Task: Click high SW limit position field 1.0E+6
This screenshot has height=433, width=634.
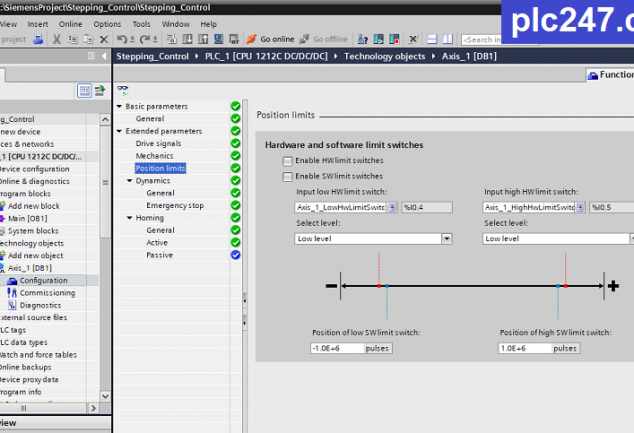Action: [525, 348]
